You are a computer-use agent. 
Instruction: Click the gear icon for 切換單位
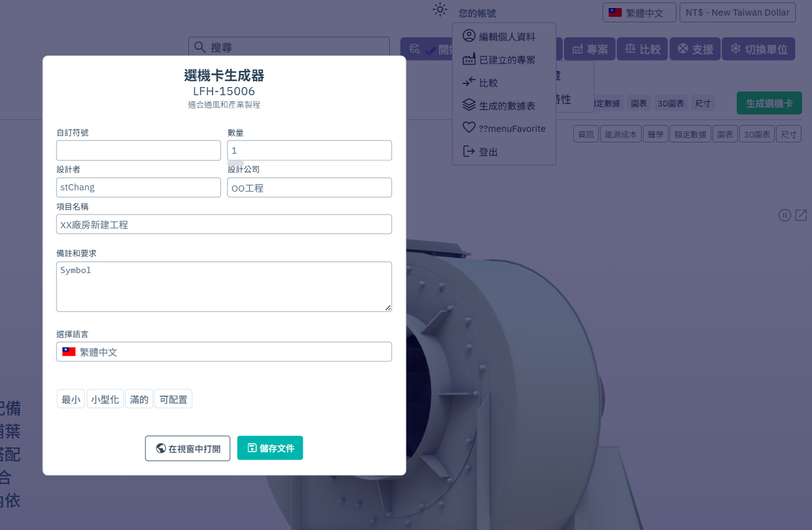pyautogui.click(x=736, y=49)
